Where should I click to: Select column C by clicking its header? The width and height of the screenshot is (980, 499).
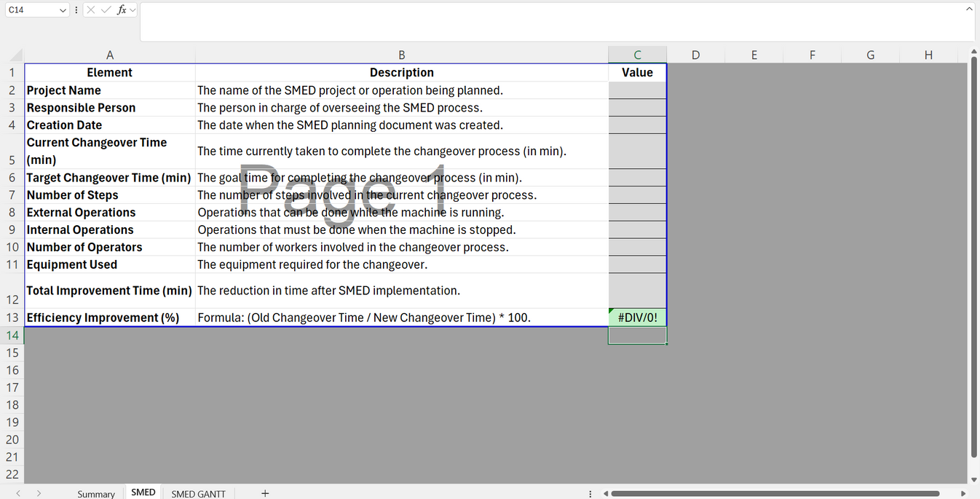click(x=637, y=55)
